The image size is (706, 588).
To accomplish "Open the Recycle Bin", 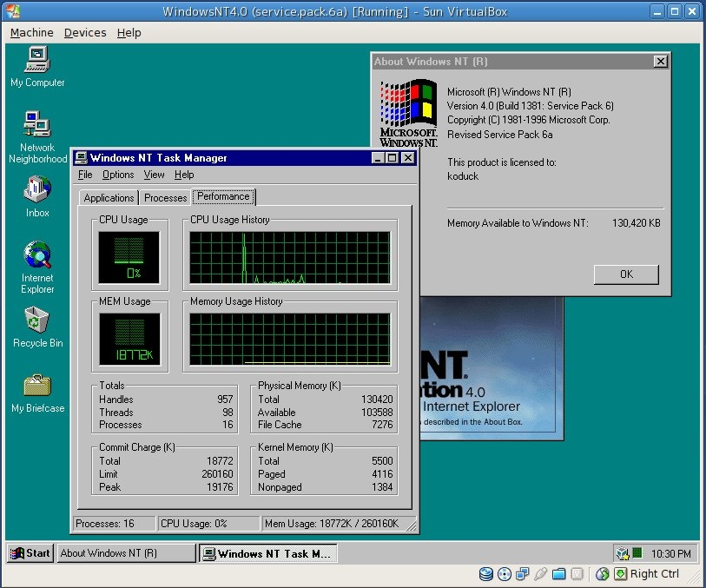I will 37,321.
